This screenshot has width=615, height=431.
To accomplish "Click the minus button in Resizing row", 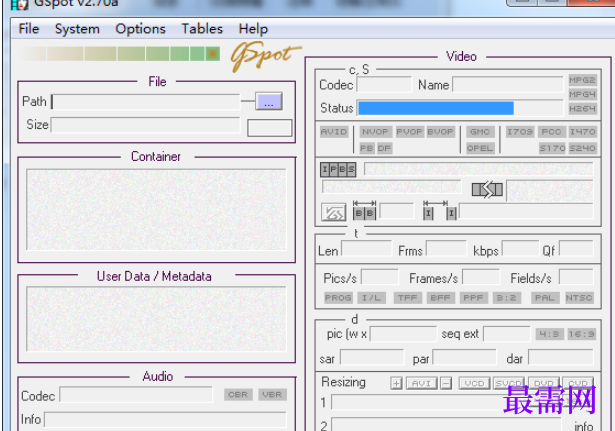I will [x=446, y=383].
